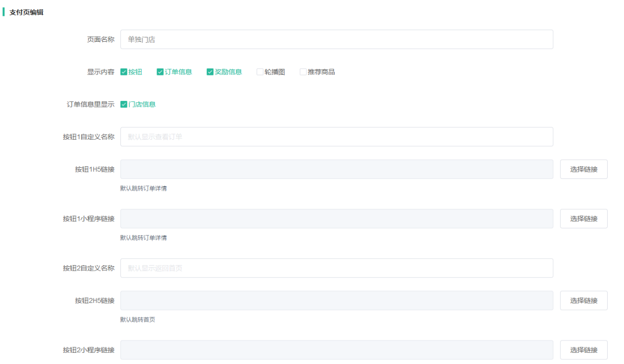Disable the 订单信息 checkbox
624x364 pixels.
coord(160,72)
